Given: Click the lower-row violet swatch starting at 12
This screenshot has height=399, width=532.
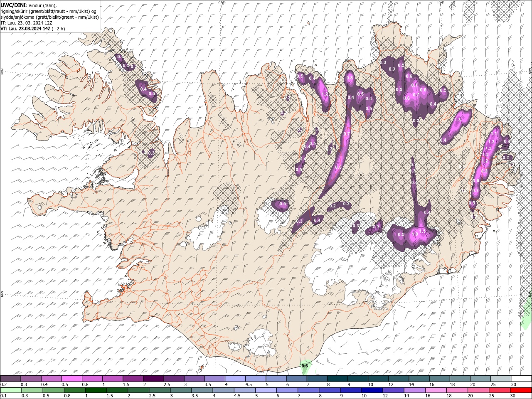Looking at the screenshot, I should (393, 390).
